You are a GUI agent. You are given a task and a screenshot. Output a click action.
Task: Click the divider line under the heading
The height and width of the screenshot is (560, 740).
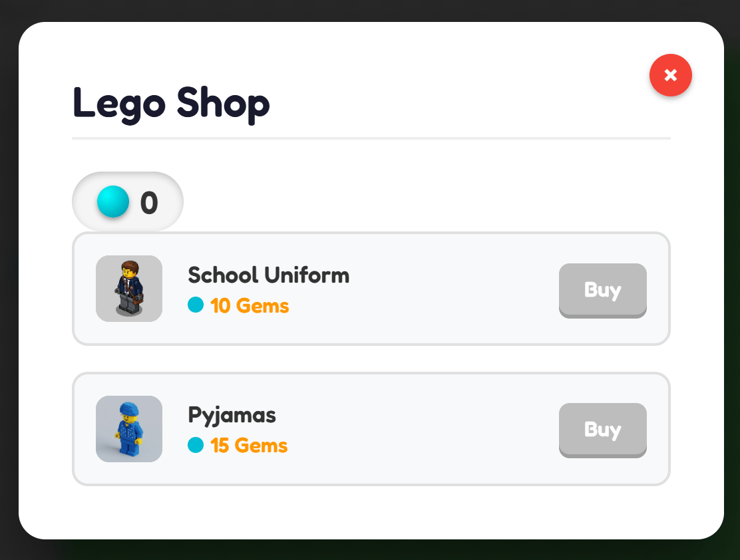tap(371, 138)
